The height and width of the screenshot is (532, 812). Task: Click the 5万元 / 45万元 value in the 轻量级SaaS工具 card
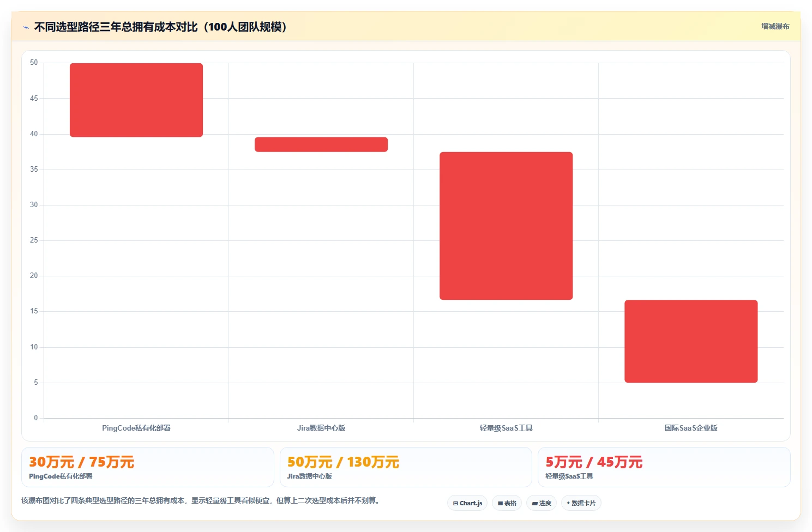(x=594, y=462)
